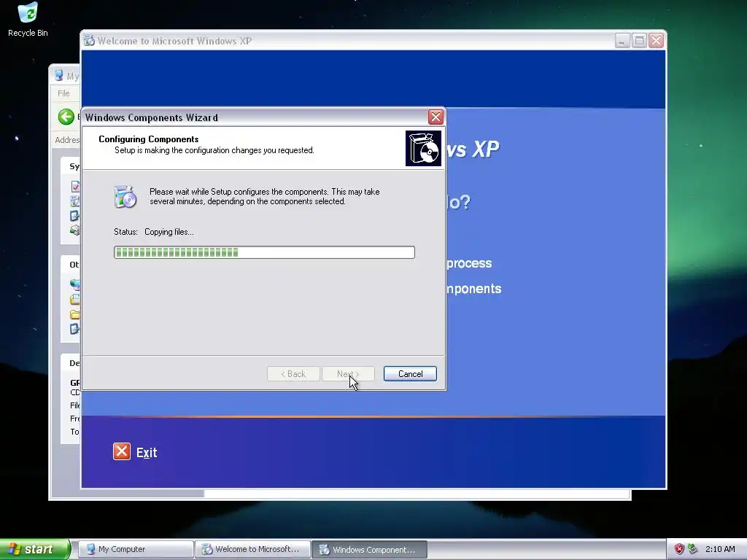Click the Status: Copying files... text
This screenshot has height=560, width=747.
tap(154, 232)
